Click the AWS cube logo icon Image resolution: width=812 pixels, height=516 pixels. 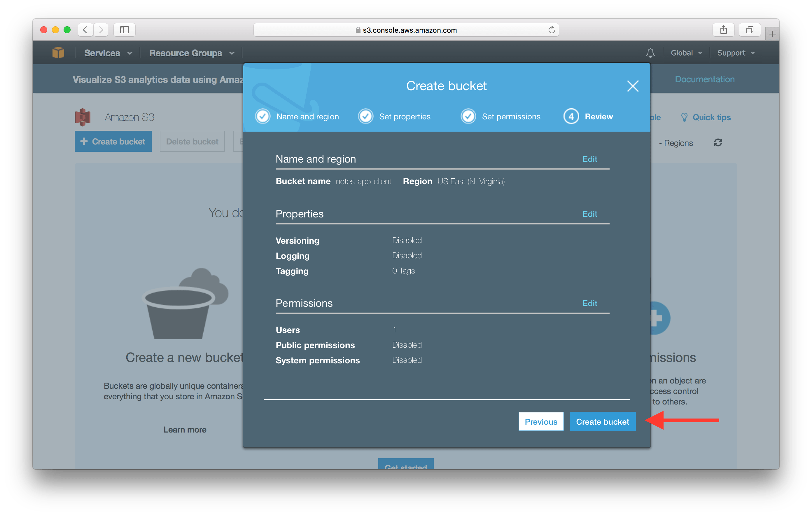pyautogui.click(x=58, y=52)
